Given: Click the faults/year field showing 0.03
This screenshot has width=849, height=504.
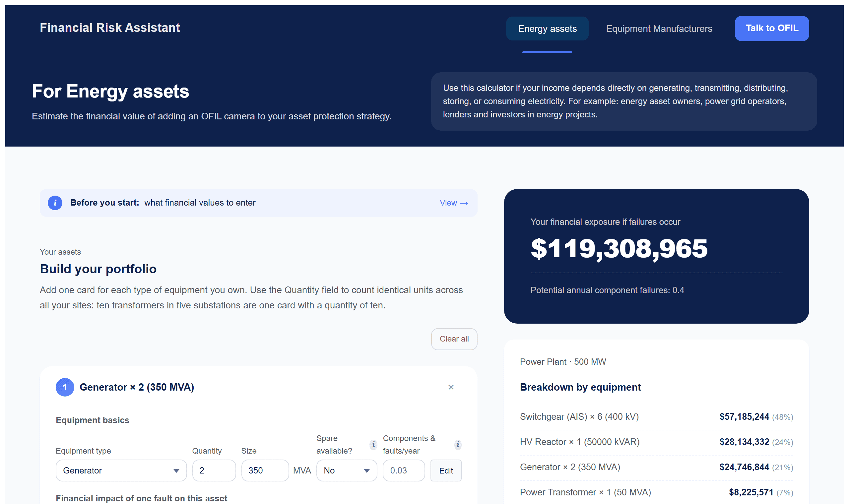Looking at the screenshot, I should pyautogui.click(x=404, y=471).
